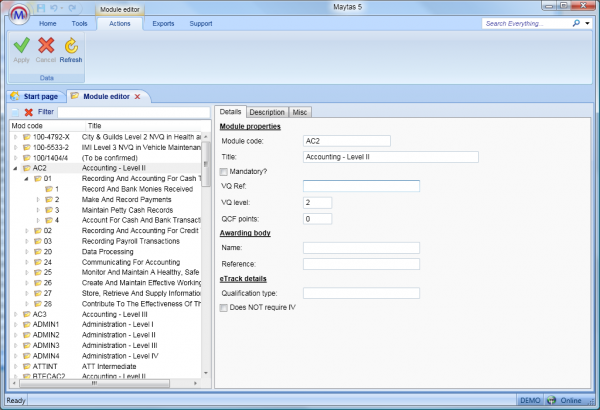This screenshot has height=410, width=600.
Task: Expand the ADMIN1 module node
Action: [x=14, y=325]
